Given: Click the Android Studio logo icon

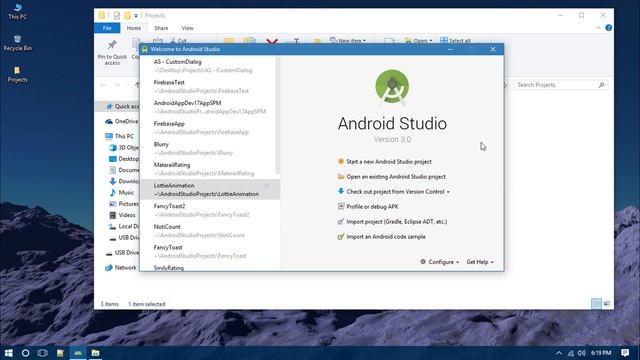Looking at the screenshot, I should click(x=392, y=87).
